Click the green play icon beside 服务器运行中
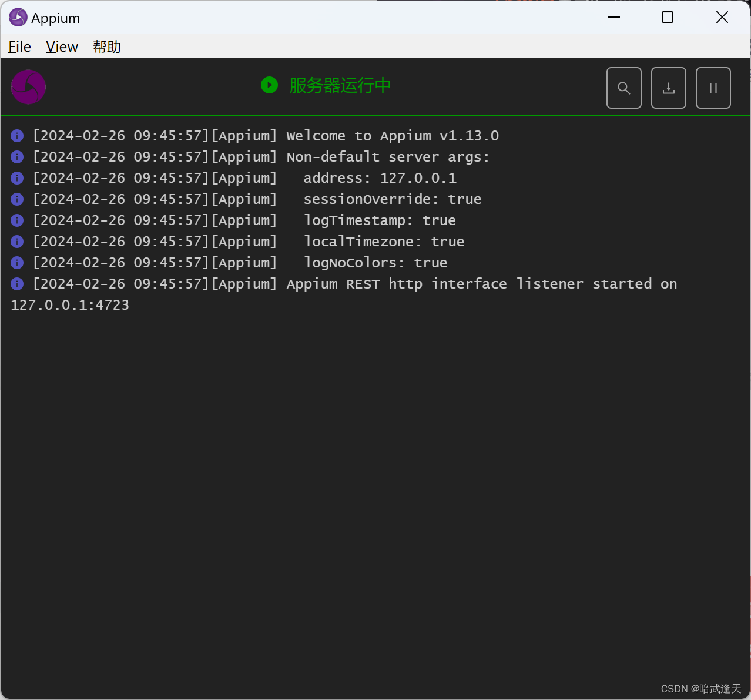Viewport: 751px width, 700px height. pos(269,85)
